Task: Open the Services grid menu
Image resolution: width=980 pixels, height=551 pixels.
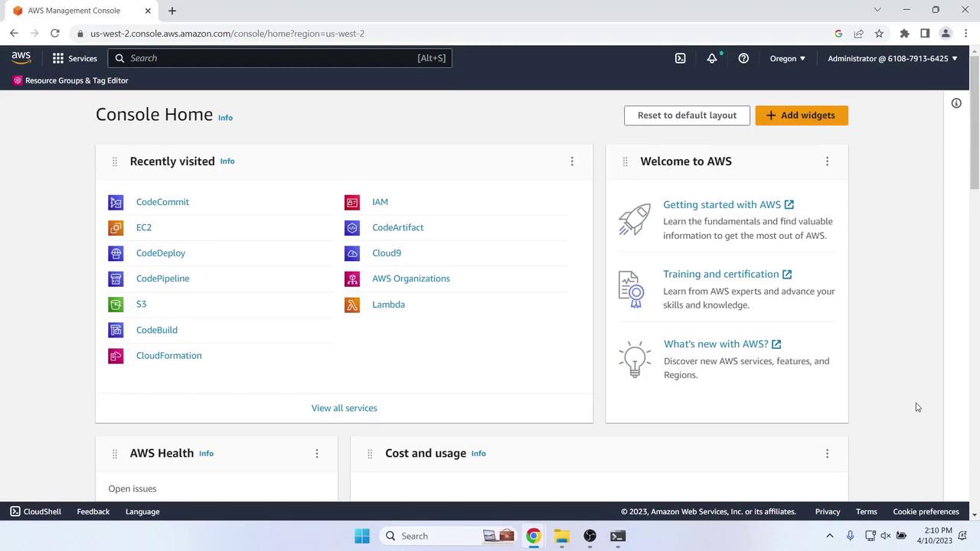Action: pyautogui.click(x=58, y=58)
